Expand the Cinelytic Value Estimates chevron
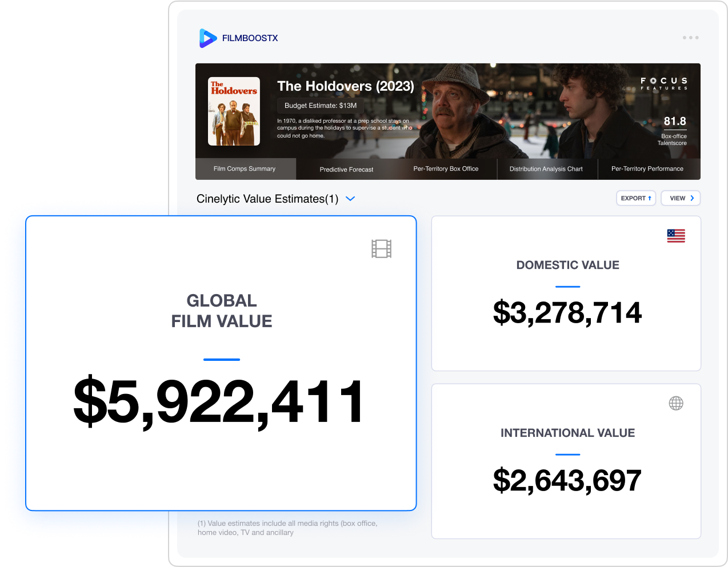The width and height of the screenshot is (728, 567). [351, 199]
